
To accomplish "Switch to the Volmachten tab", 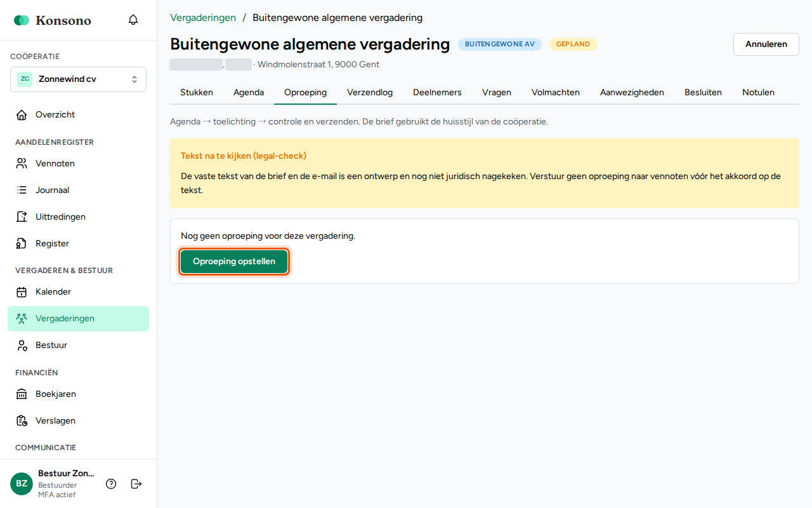I will pos(556,93).
